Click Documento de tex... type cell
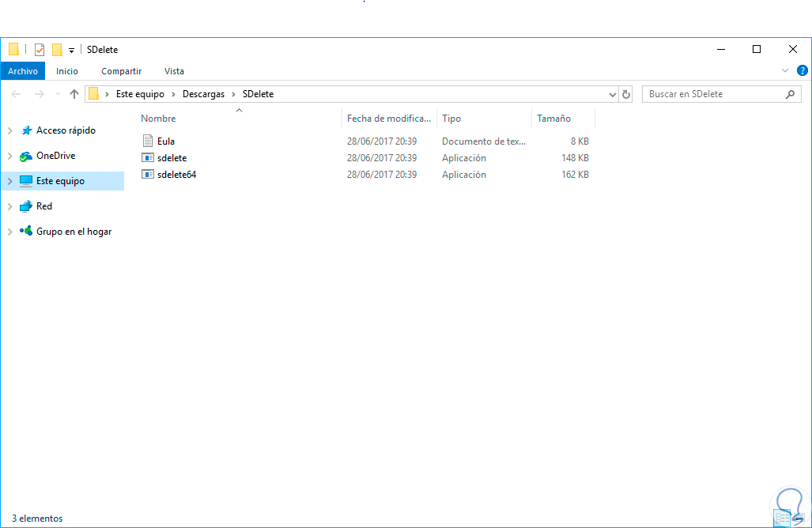The height and width of the screenshot is (528, 812). point(484,141)
